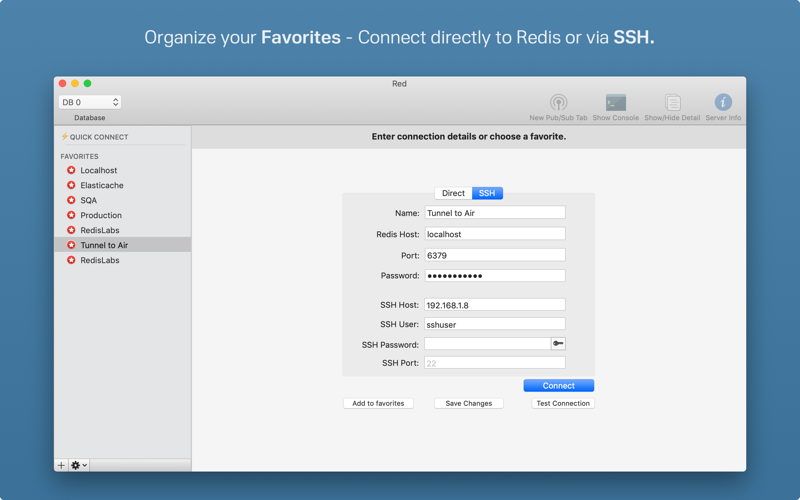800x500 pixels.
Task: Focus the Redis Host field
Action: pyautogui.click(x=495, y=234)
